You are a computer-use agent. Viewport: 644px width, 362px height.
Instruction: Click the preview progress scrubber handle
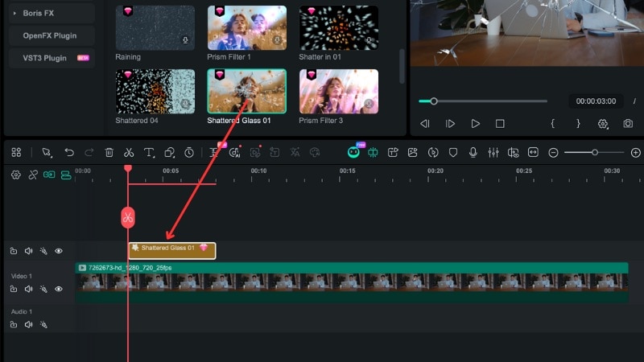434,101
